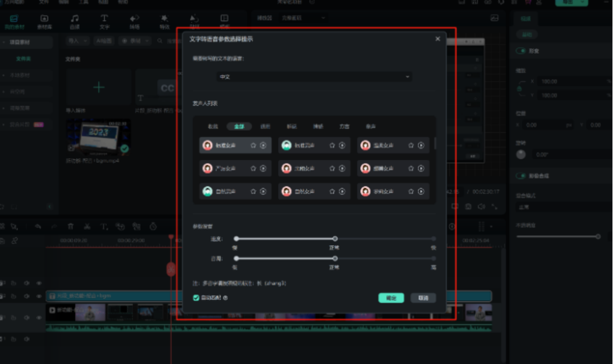Preview the 知性男声 voice with play icon

click(x=342, y=145)
